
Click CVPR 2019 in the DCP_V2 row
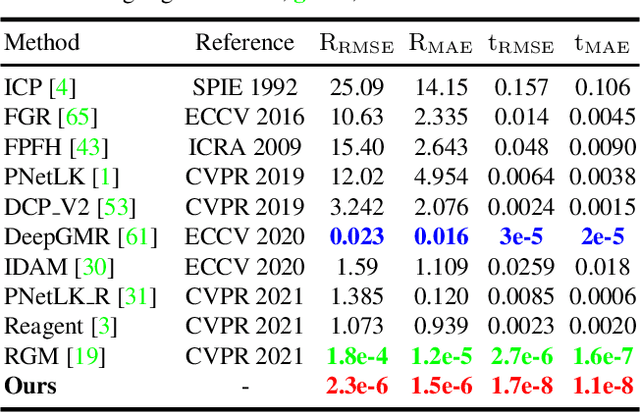pyautogui.click(x=245, y=207)
